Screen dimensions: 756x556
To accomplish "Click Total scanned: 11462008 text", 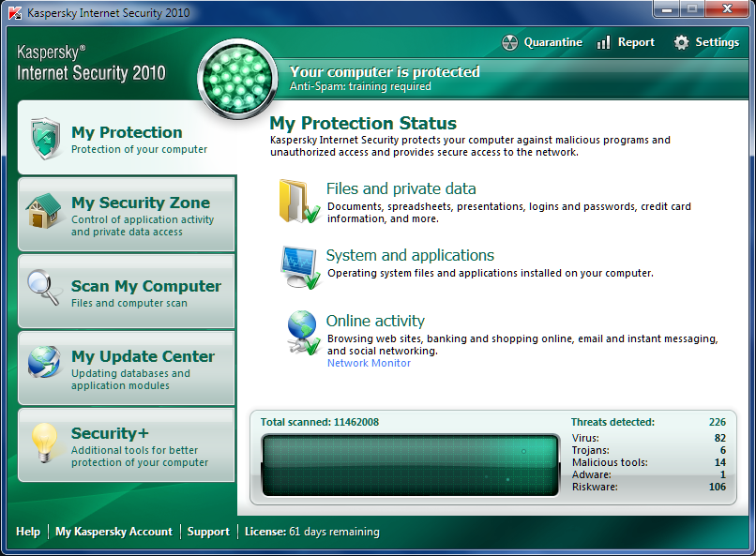I will click(320, 422).
